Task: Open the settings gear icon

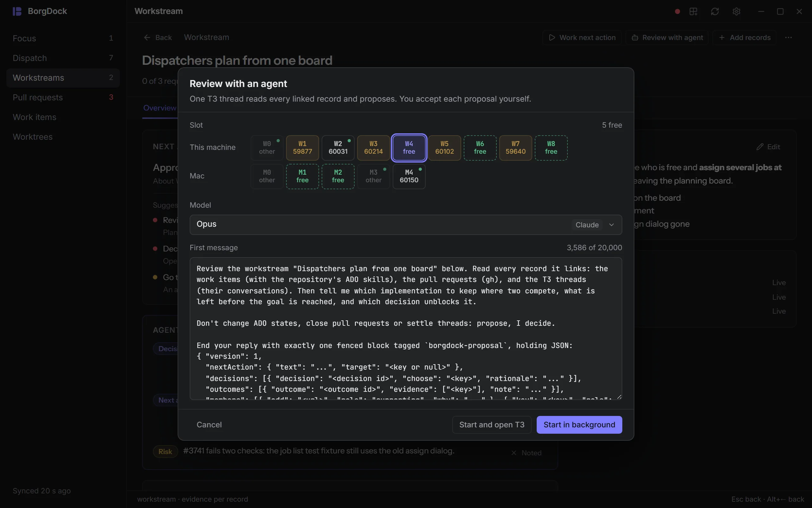Action: click(x=736, y=11)
